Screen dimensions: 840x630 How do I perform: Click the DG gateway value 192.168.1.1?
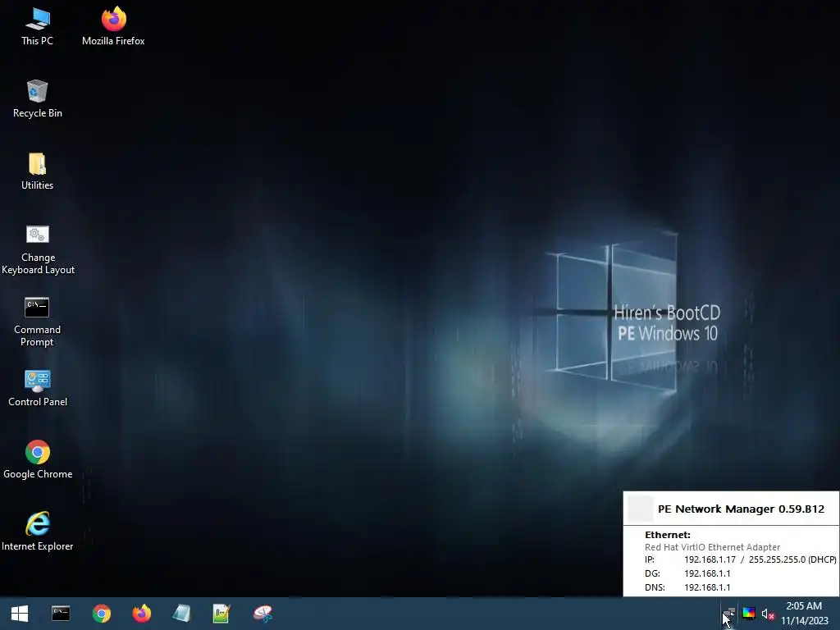[706, 573]
